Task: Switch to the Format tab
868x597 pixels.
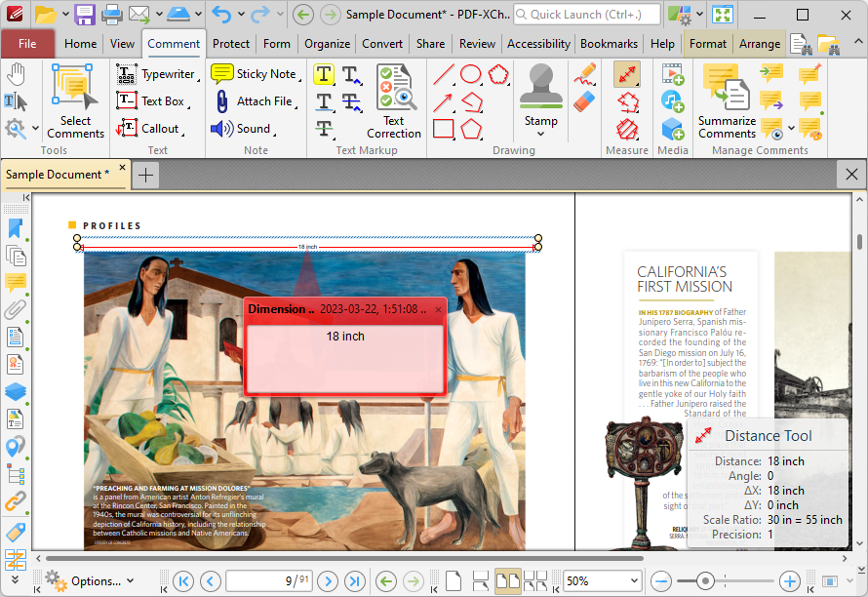Action: (x=707, y=44)
